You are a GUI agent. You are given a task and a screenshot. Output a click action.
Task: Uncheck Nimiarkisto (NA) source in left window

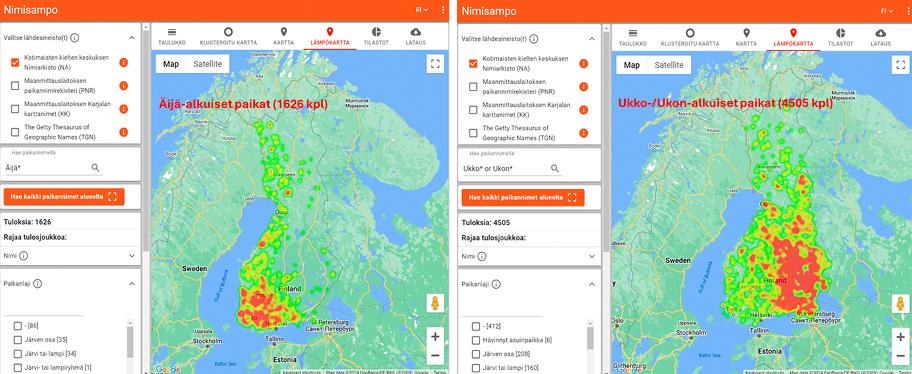pyautogui.click(x=15, y=63)
